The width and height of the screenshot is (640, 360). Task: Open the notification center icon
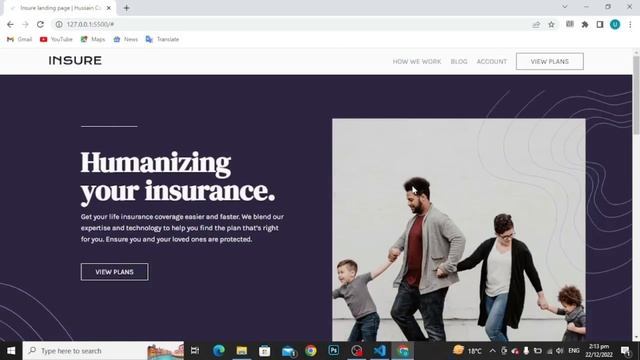coord(626,351)
